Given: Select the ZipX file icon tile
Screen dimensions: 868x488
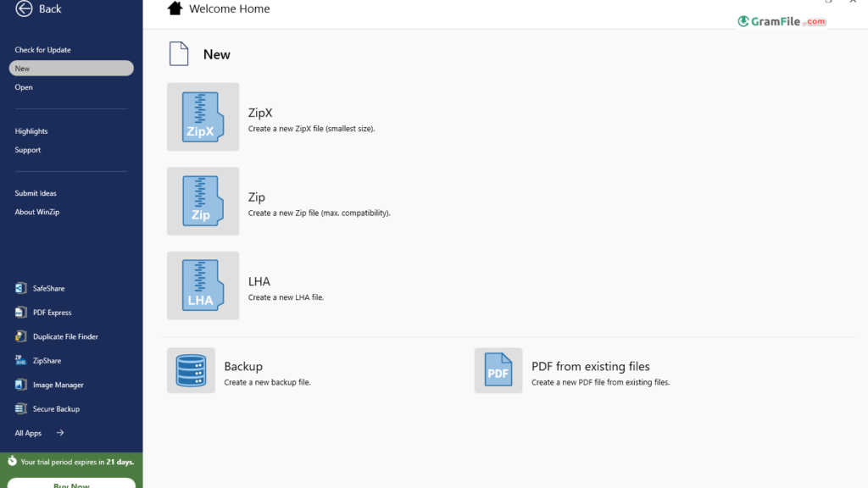Looking at the screenshot, I should coord(203,117).
